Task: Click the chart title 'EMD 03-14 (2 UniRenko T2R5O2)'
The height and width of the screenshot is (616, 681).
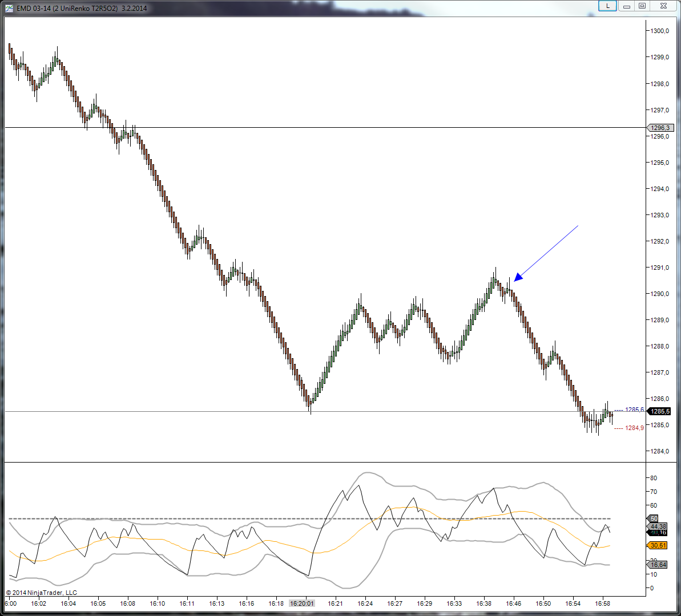Action: [67, 8]
